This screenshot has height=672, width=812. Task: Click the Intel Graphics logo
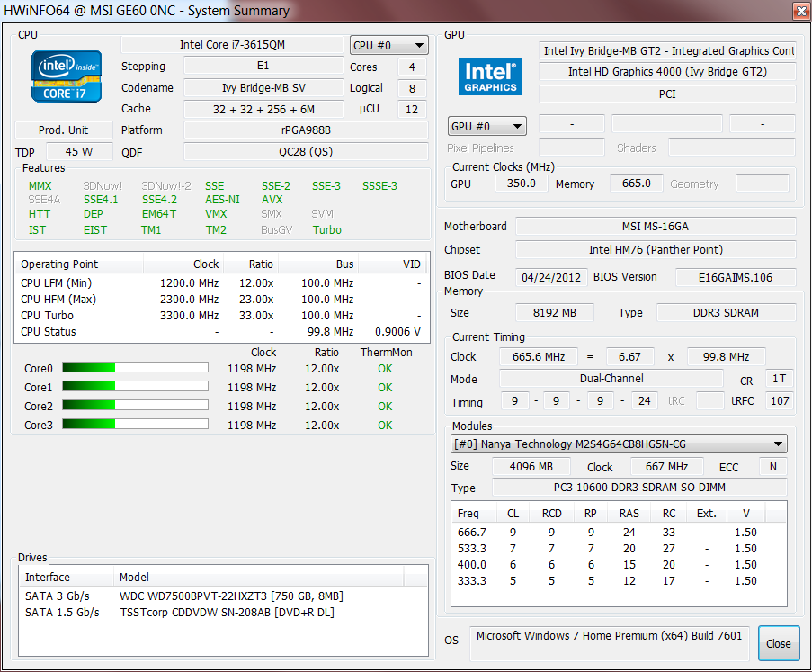pyautogui.click(x=489, y=76)
